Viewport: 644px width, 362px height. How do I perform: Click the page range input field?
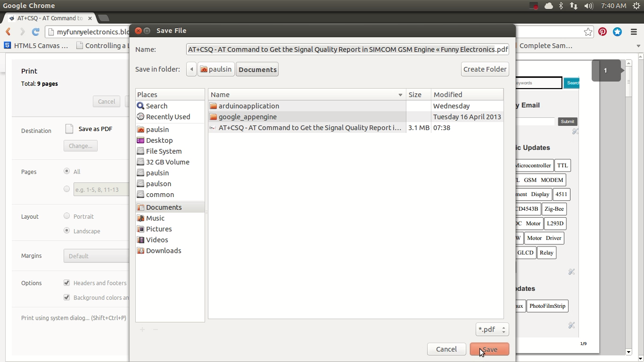101,189
